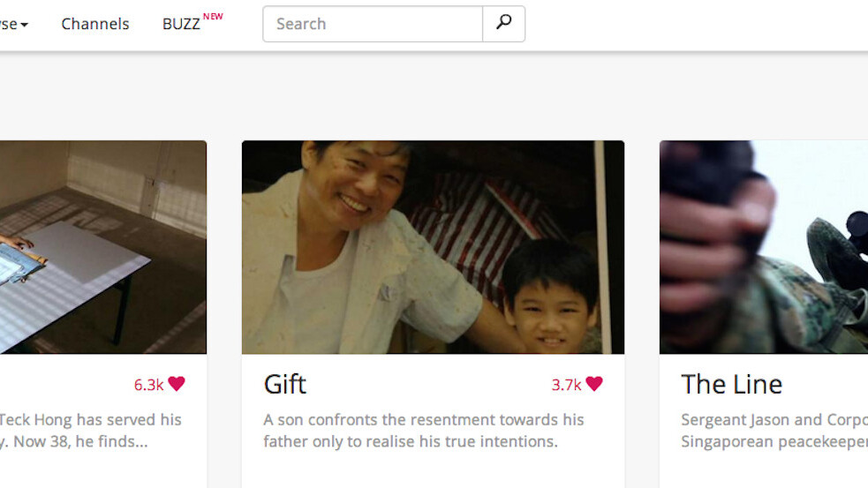Click the magnifier search button

point(503,24)
